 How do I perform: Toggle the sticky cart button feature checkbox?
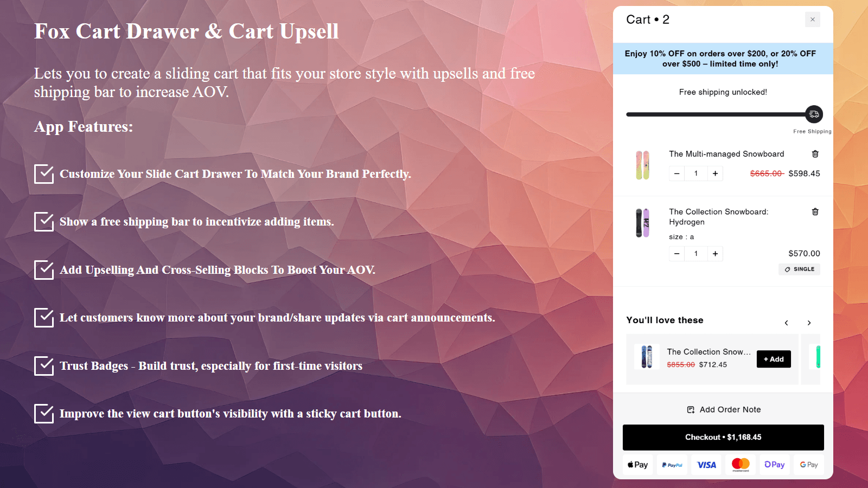(44, 414)
